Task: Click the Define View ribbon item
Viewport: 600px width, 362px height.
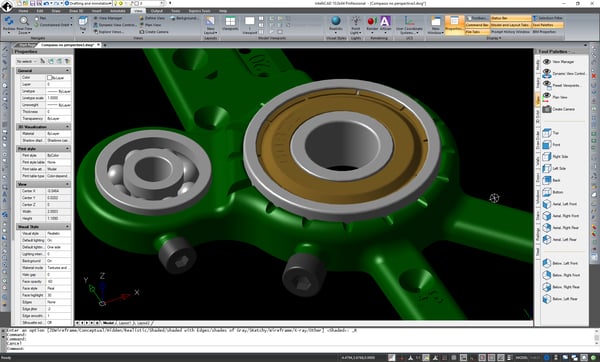Action: tap(152, 18)
